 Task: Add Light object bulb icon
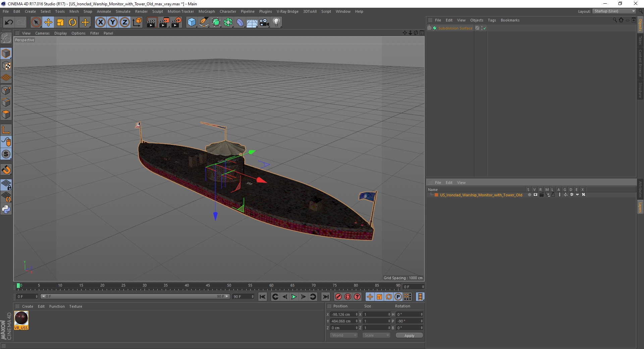pos(276,22)
